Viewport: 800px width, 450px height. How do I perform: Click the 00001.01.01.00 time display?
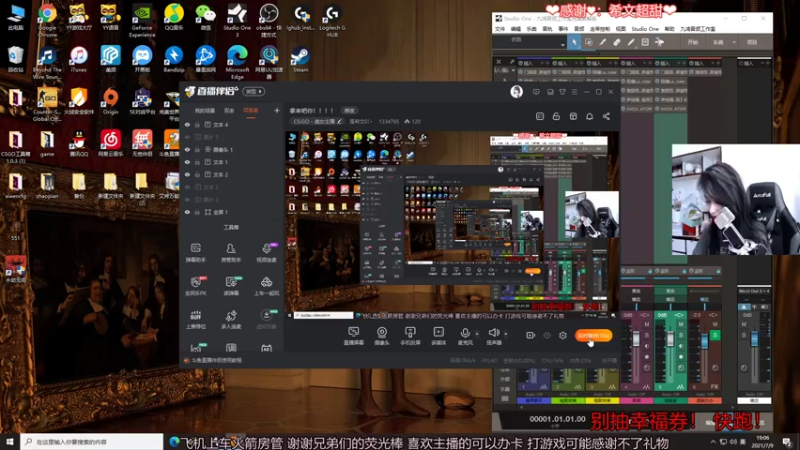coord(557,419)
